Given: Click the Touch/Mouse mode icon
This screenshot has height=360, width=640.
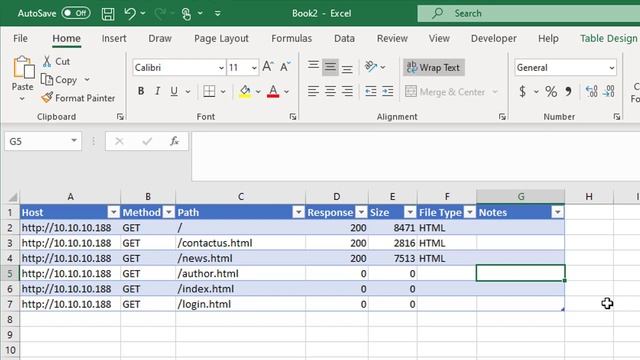Looking at the screenshot, I should coord(187,14).
